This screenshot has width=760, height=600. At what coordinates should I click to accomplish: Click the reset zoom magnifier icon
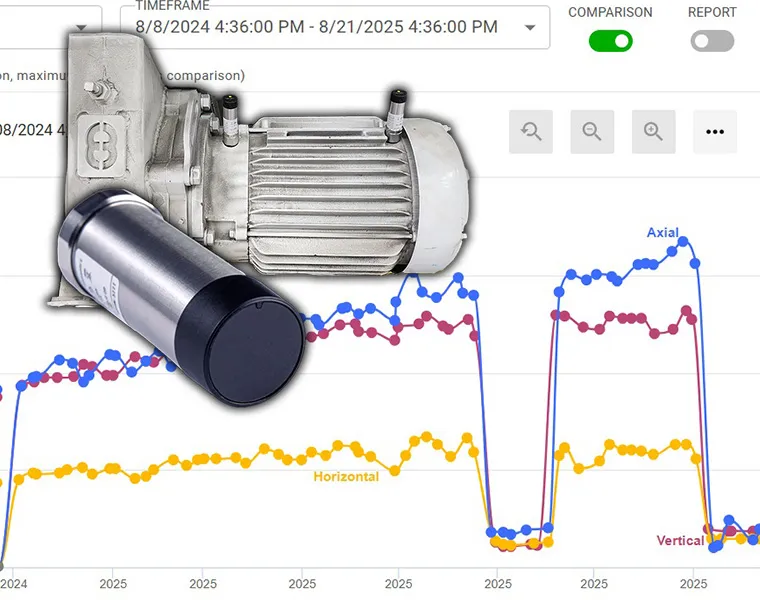[x=531, y=132]
